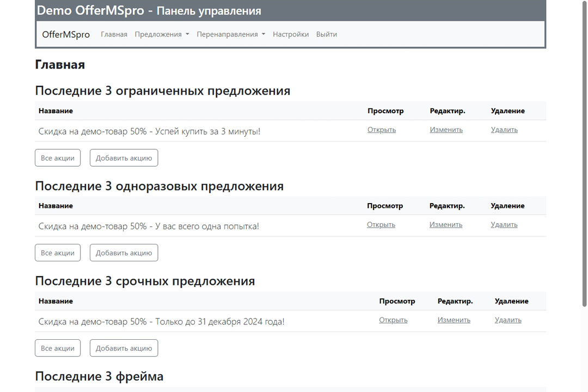Click the 'Последние 3 фрейма' heading
The height and width of the screenshot is (392, 588).
(99, 376)
